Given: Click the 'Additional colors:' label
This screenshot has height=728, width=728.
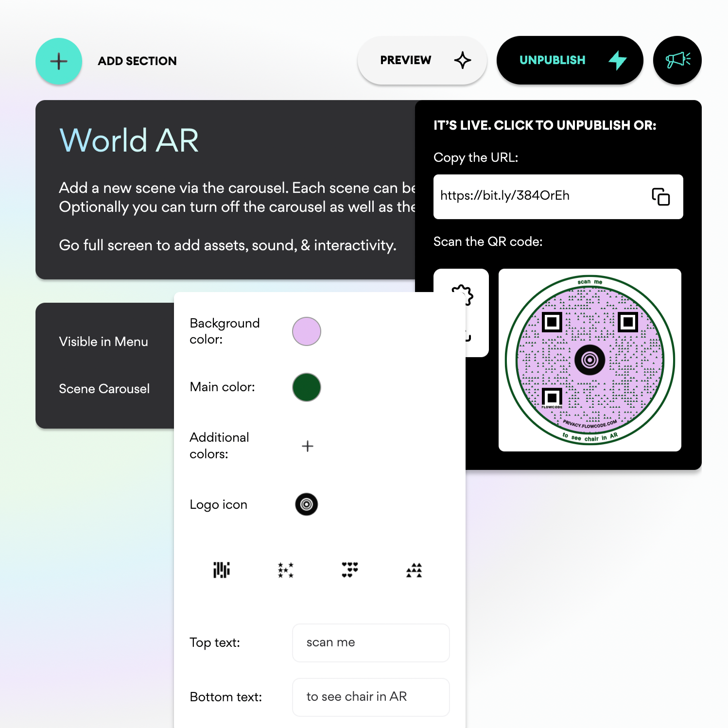Looking at the screenshot, I should pyautogui.click(x=219, y=446).
